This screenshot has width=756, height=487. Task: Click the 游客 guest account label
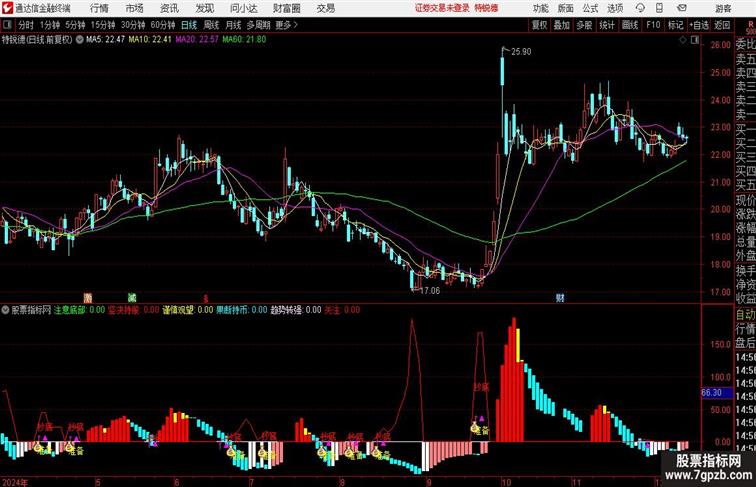(x=723, y=8)
